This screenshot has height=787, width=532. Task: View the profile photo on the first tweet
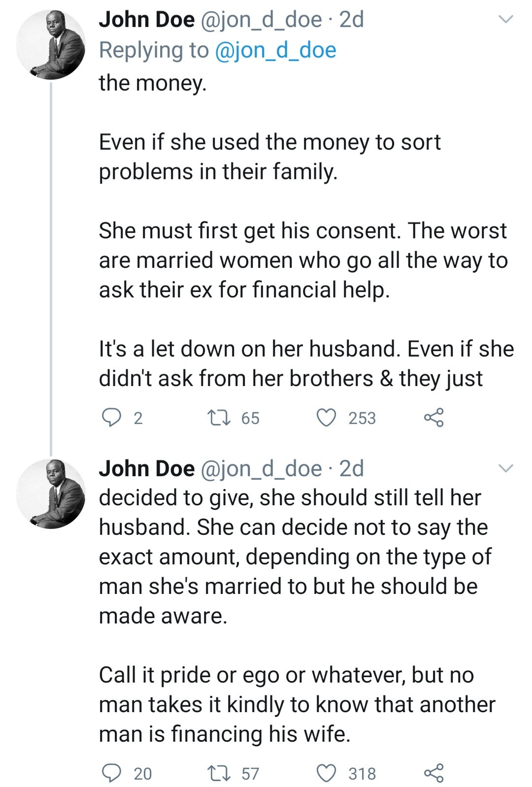coord(51,45)
